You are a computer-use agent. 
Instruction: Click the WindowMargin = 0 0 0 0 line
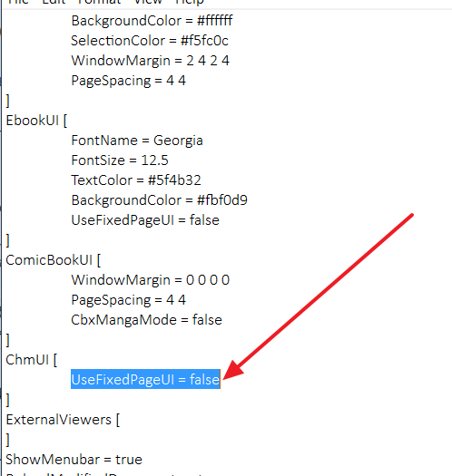coord(150,280)
